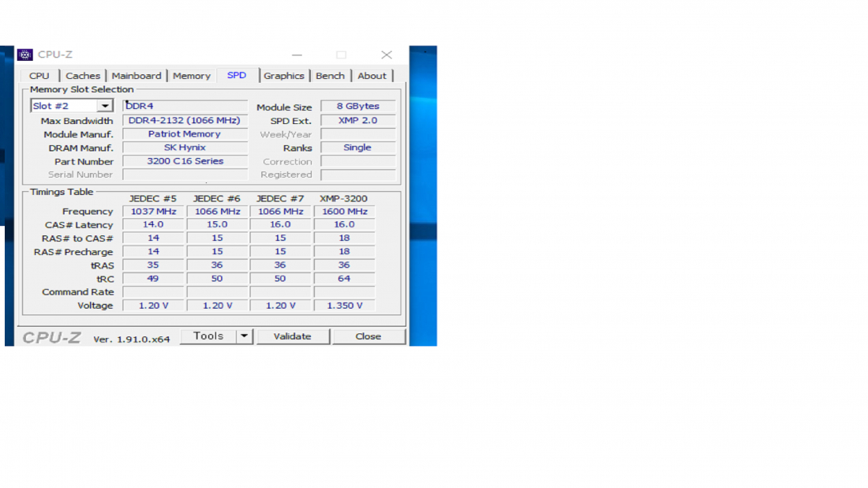The image size is (868, 488).
Task: Show the About tab
Action: click(372, 76)
